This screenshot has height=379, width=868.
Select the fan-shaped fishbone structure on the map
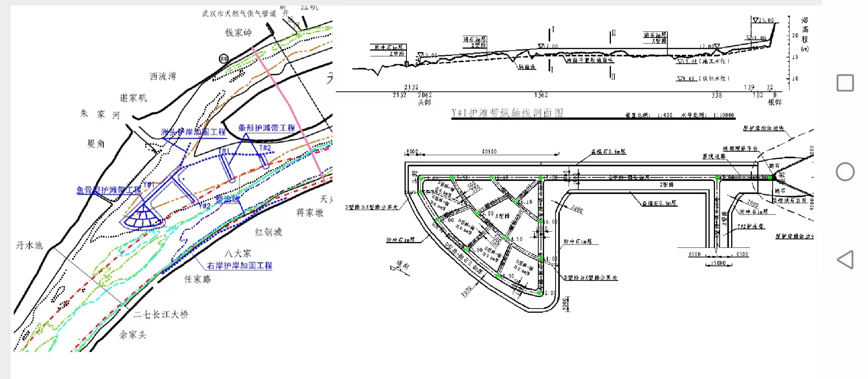click(142, 218)
